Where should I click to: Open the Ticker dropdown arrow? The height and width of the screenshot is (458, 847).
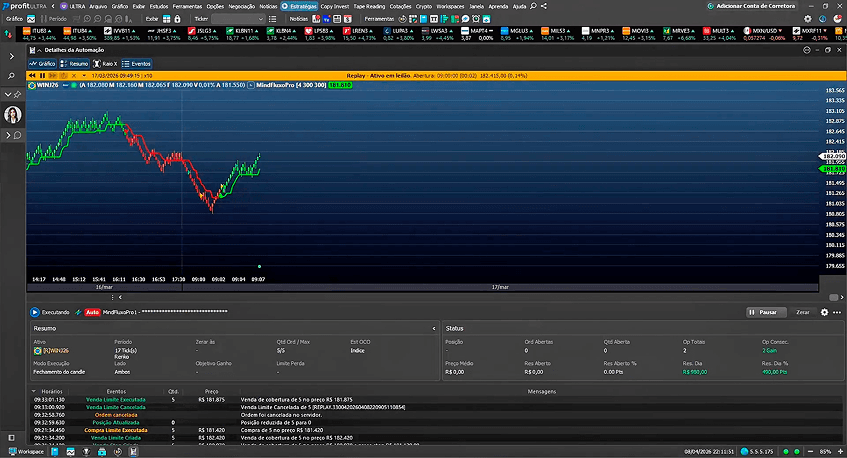point(261,19)
